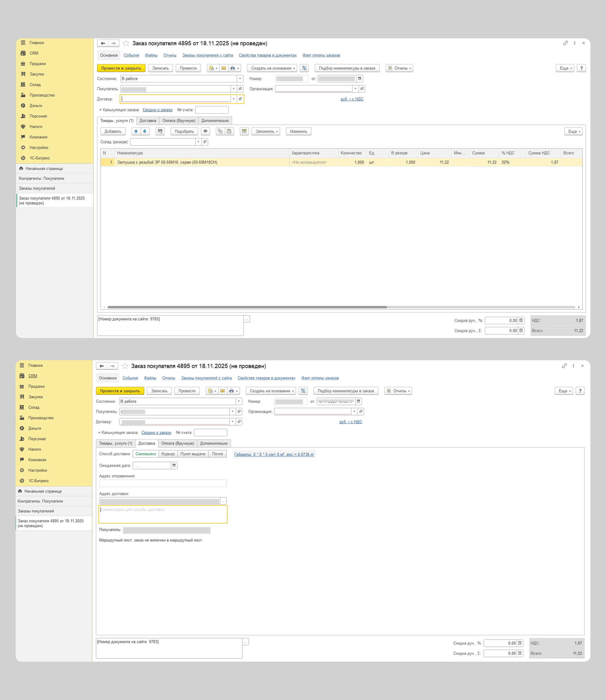Select Курьер delivery method

click(168, 454)
